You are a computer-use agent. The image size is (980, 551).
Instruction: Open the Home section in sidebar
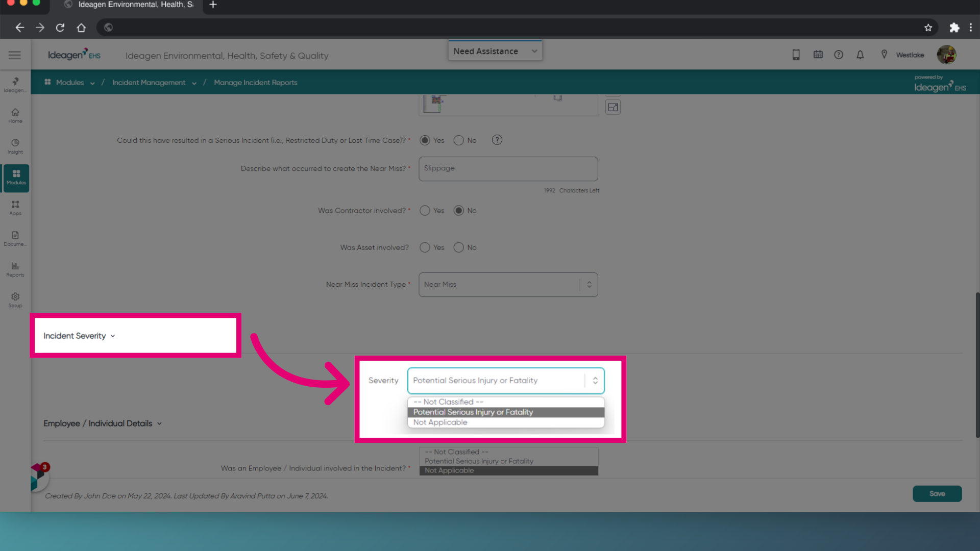(15, 115)
